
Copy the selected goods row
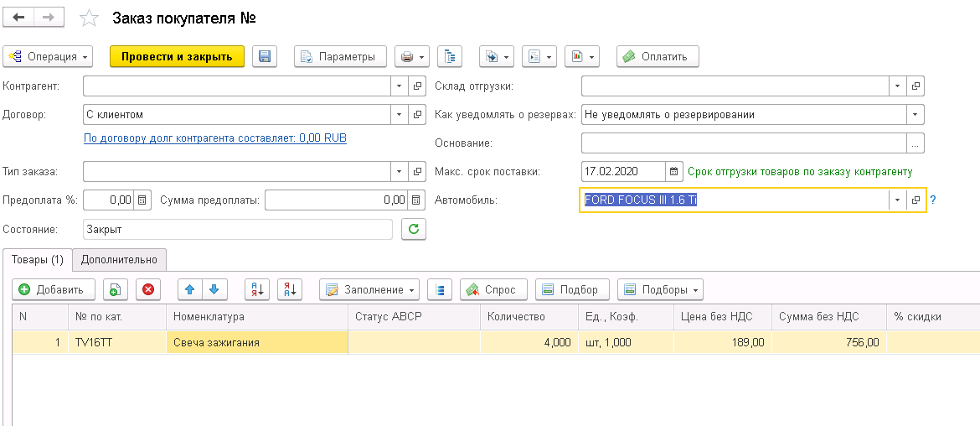pyautogui.click(x=115, y=289)
